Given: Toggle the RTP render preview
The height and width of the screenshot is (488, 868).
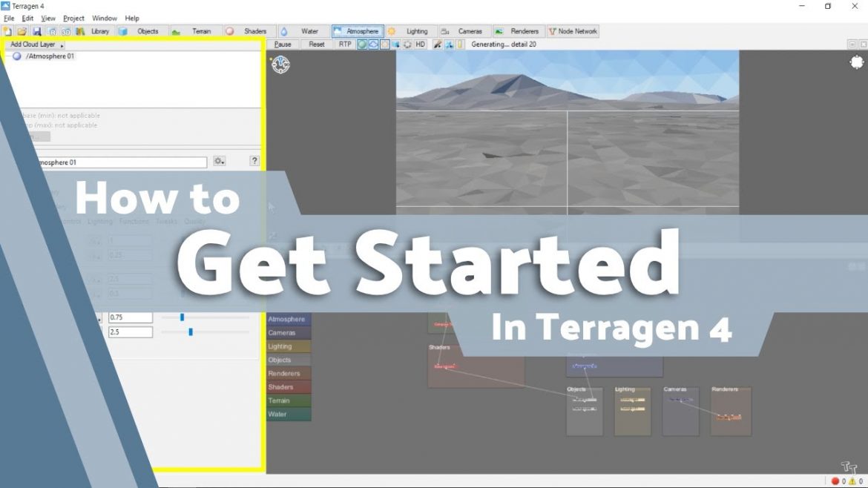Looking at the screenshot, I should pyautogui.click(x=344, y=44).
